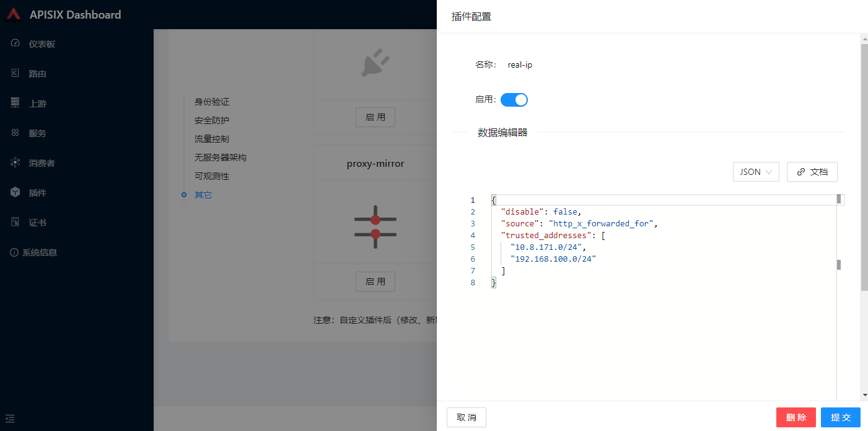Jump to 可观测性 plugin category
Viewport: 868px width, 431px height.
[x=212, y=176]
